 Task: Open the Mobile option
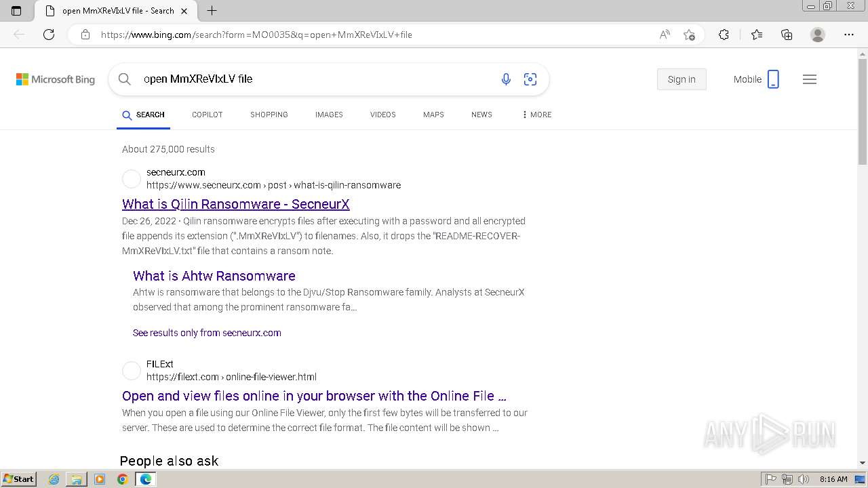point(756,79)
